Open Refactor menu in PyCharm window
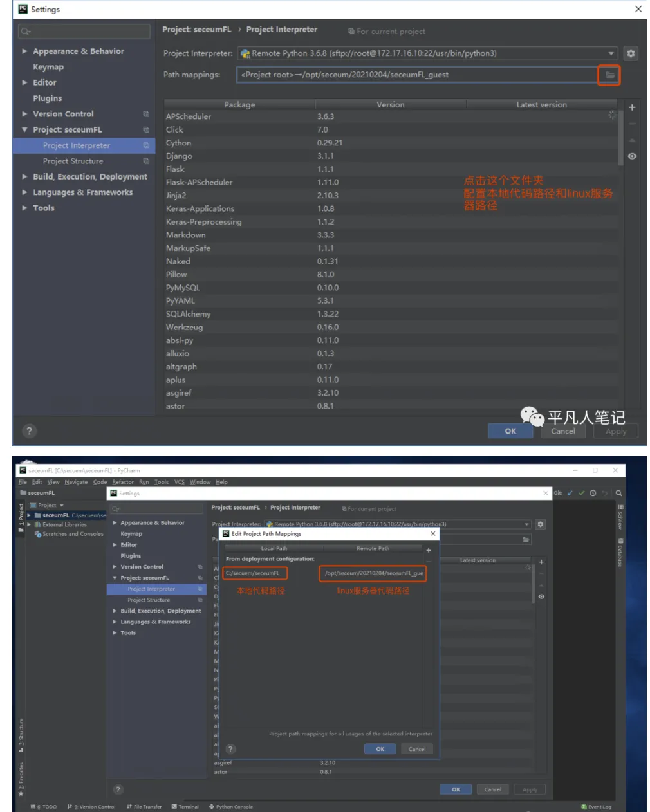The height and width of the screenshot is (812, 650). coord(123,482)
